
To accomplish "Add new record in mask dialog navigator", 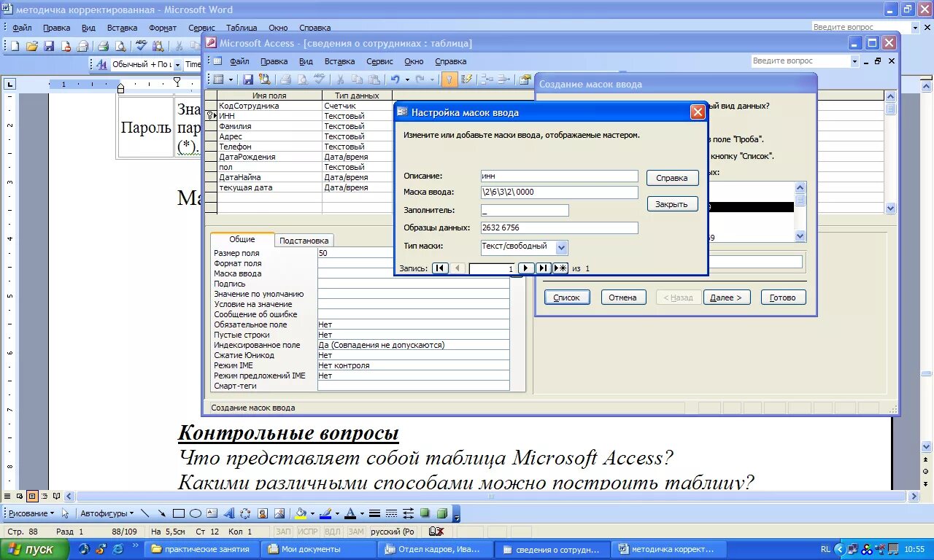I will coord(560,268).
